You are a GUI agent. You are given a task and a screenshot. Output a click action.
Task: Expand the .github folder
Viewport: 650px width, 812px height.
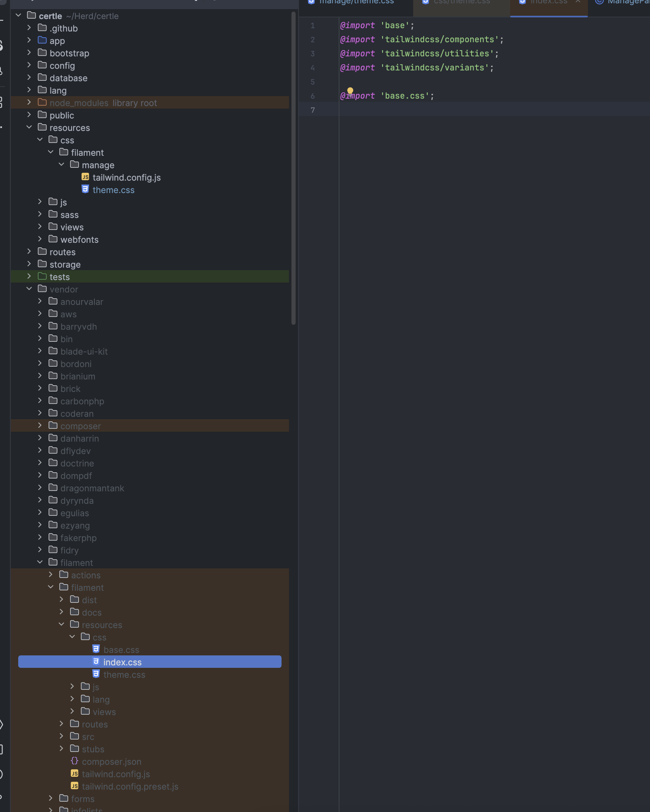[x=29, y=28]
